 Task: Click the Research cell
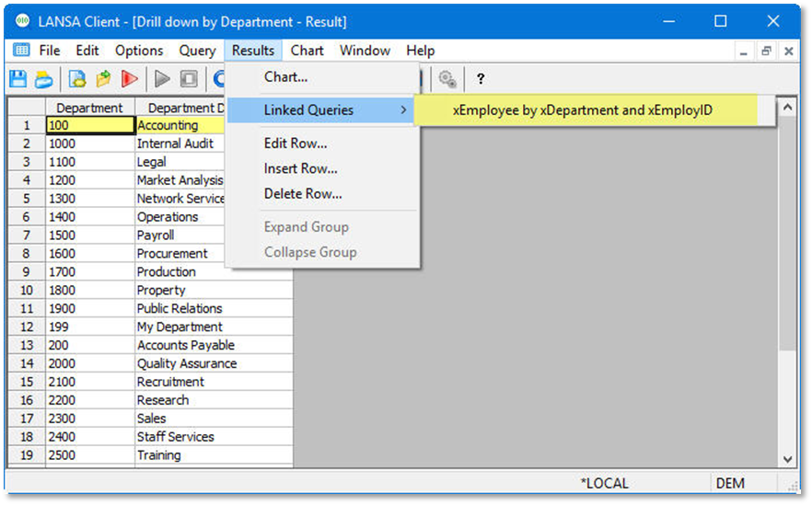click(214, 400)
